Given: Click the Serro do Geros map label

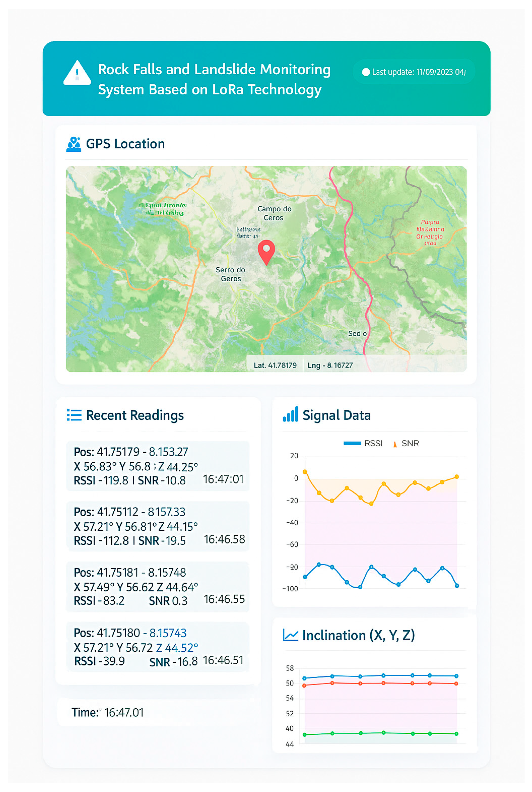Looking at the screenshot, I should click(230, 274).
